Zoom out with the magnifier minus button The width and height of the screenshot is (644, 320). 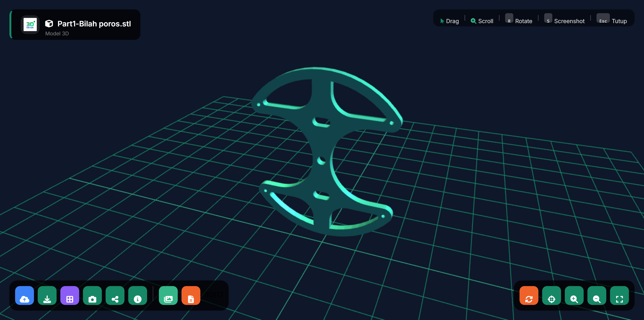(597, 295)
